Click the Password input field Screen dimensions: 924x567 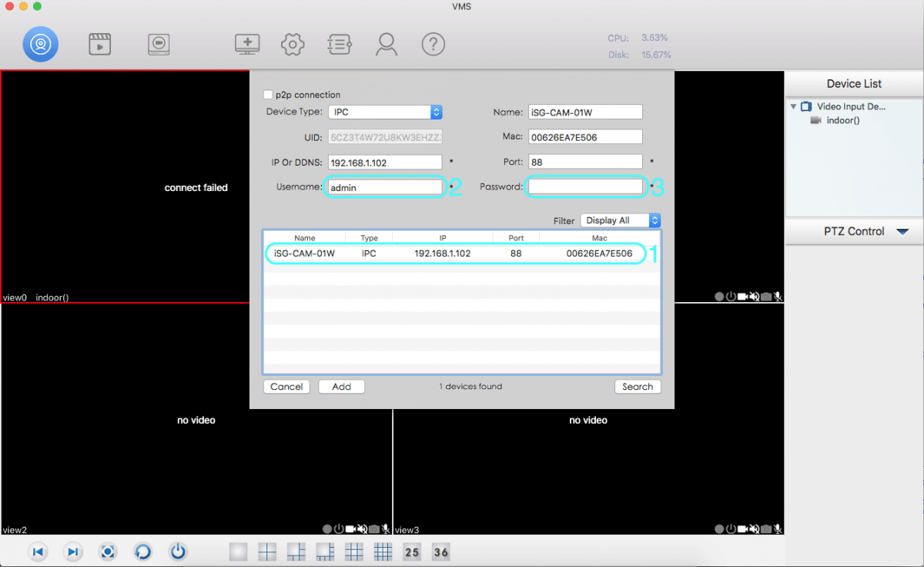tap(585, 186)
